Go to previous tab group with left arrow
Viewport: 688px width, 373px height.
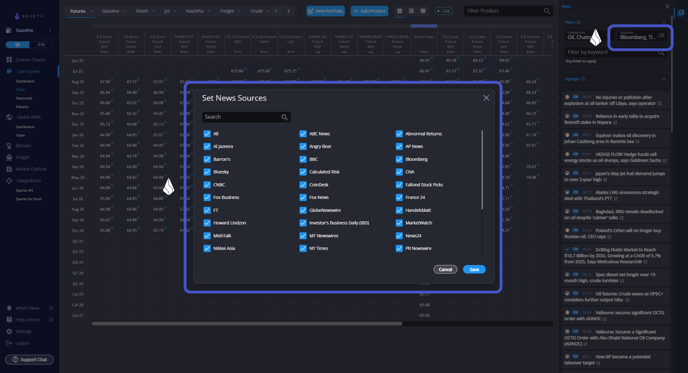276,11
